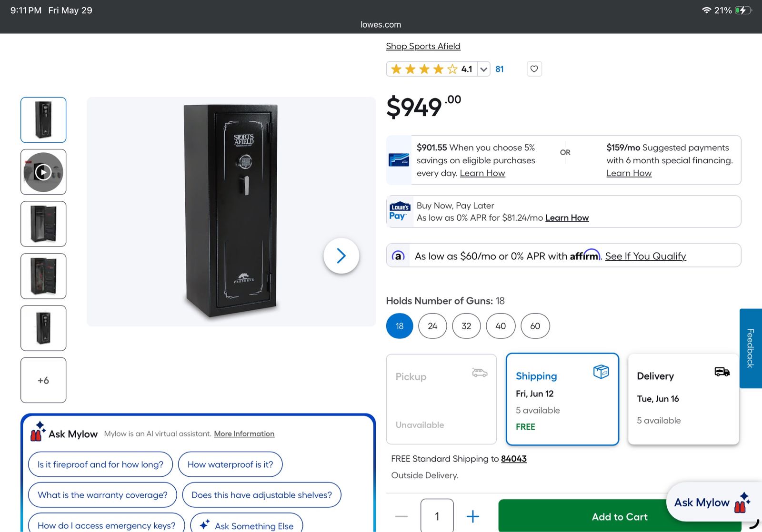Open the Feedback side tab

(751, 348)
